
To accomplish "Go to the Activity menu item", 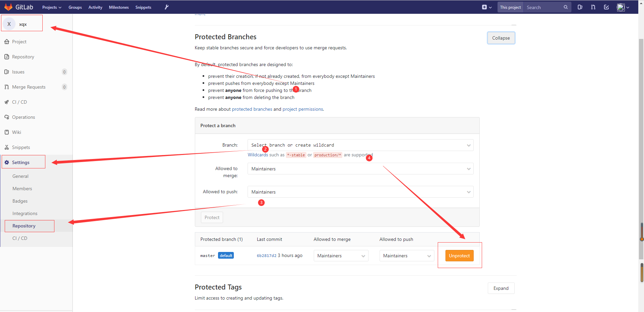I will click(x=95, y=7).
